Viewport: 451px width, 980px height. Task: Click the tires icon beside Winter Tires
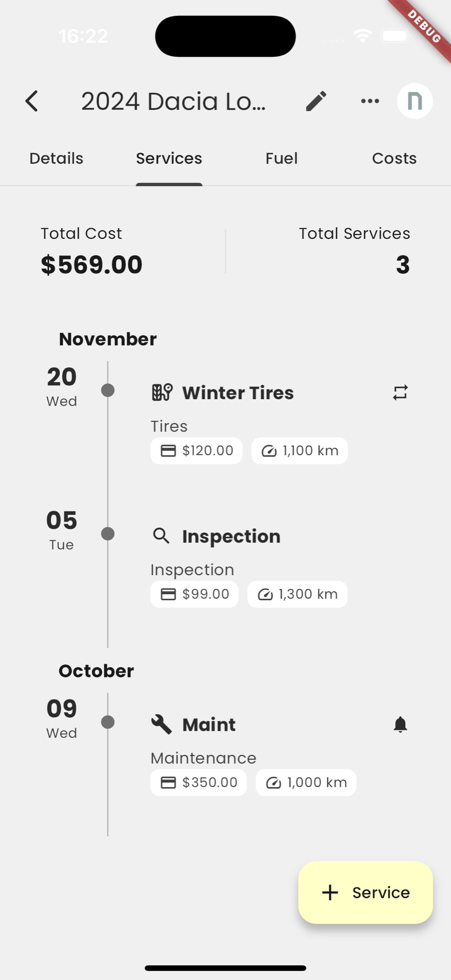click(x=162, y=393)
